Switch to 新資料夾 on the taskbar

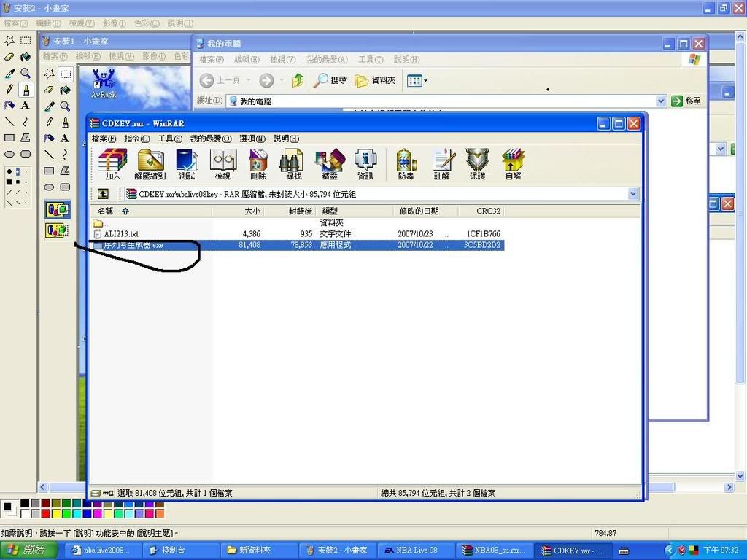(x=258, y=550)
